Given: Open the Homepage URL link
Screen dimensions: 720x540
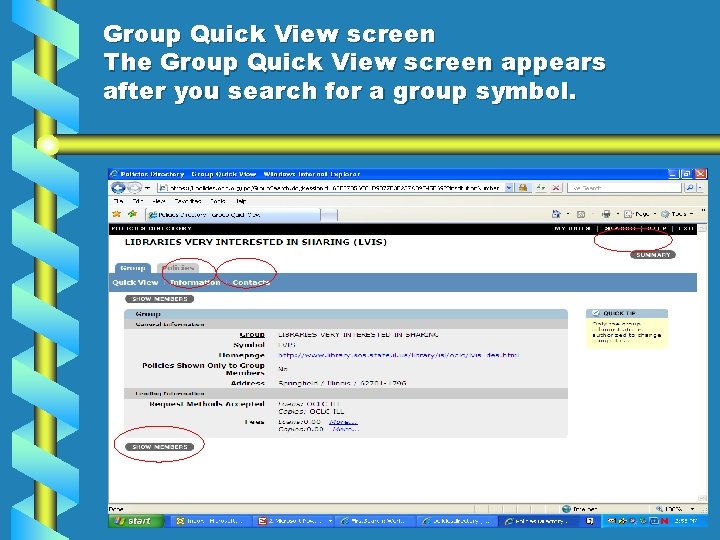Looking at the screenshot, I should pos(399,355).
